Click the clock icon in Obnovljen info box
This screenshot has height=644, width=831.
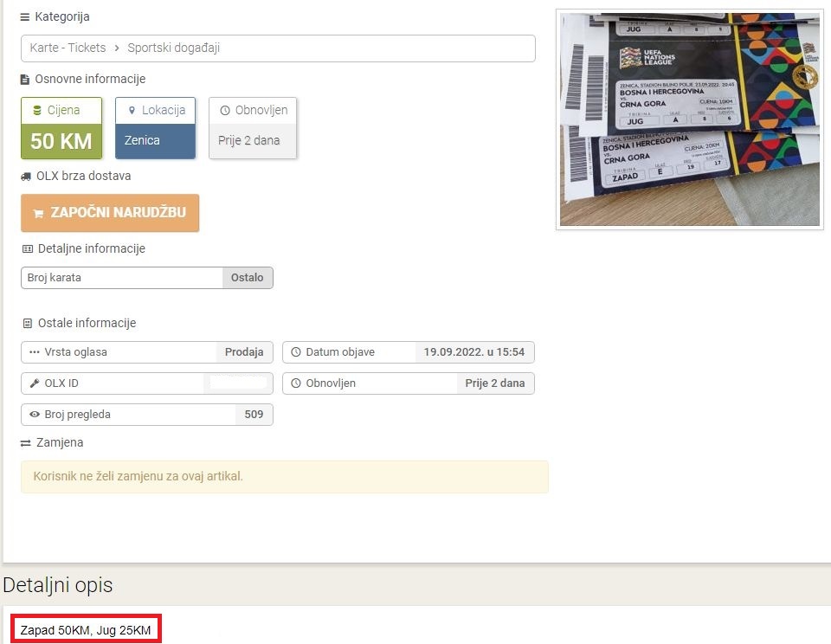225,111
